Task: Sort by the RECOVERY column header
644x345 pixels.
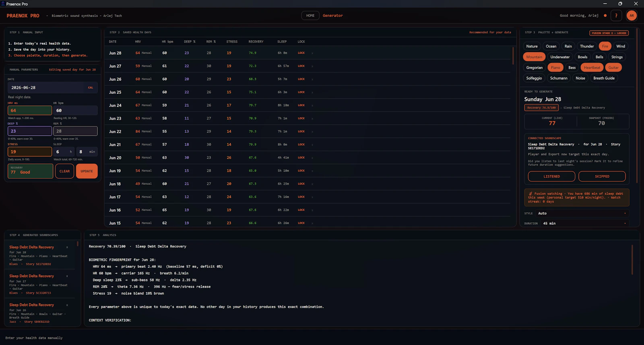Action: click(256, 42)
